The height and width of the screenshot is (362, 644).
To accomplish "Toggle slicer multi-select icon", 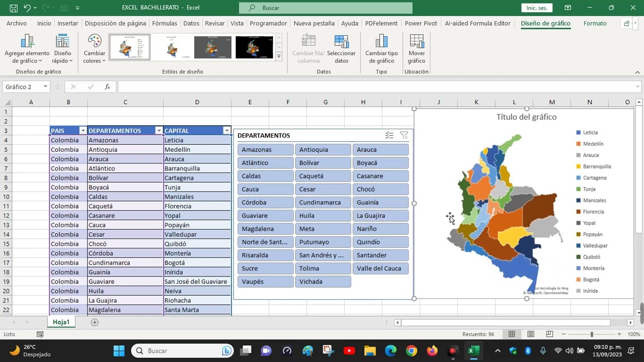I will click(x=389, y=135).
